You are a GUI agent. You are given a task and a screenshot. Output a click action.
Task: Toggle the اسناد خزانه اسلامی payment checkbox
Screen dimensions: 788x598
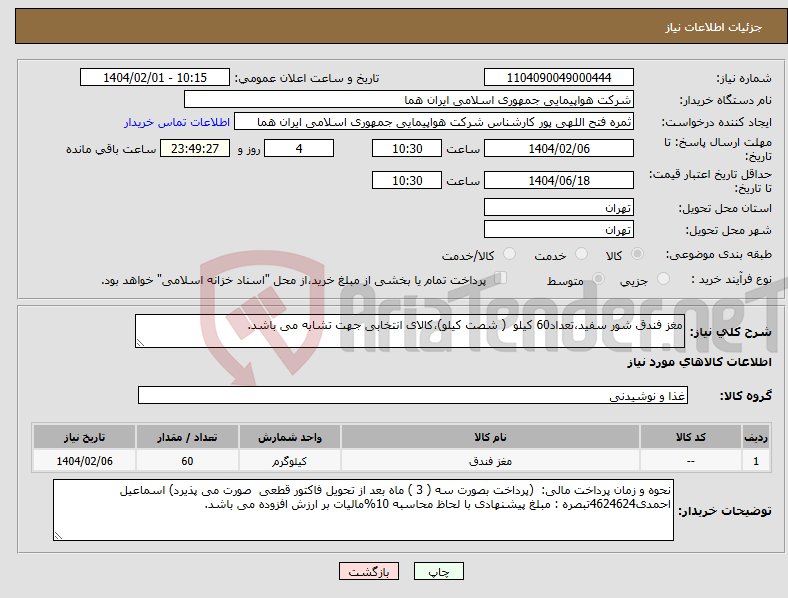tap(501, 278)
